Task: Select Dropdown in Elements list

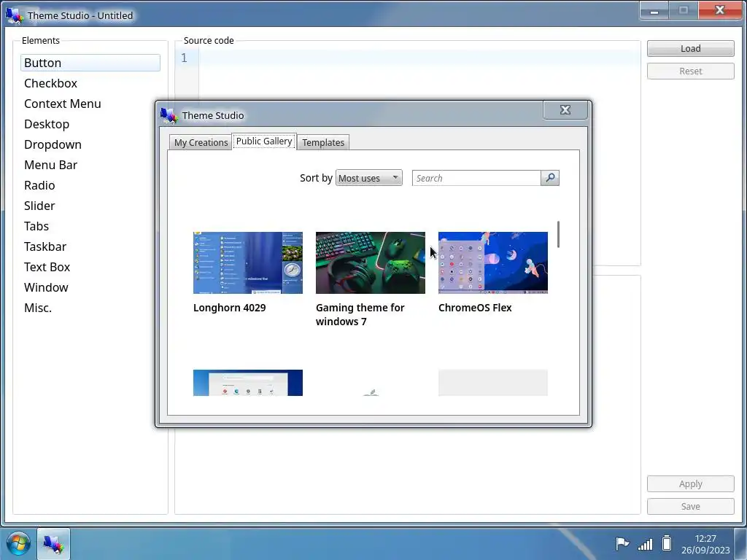Action: click(x=90, y=145)
